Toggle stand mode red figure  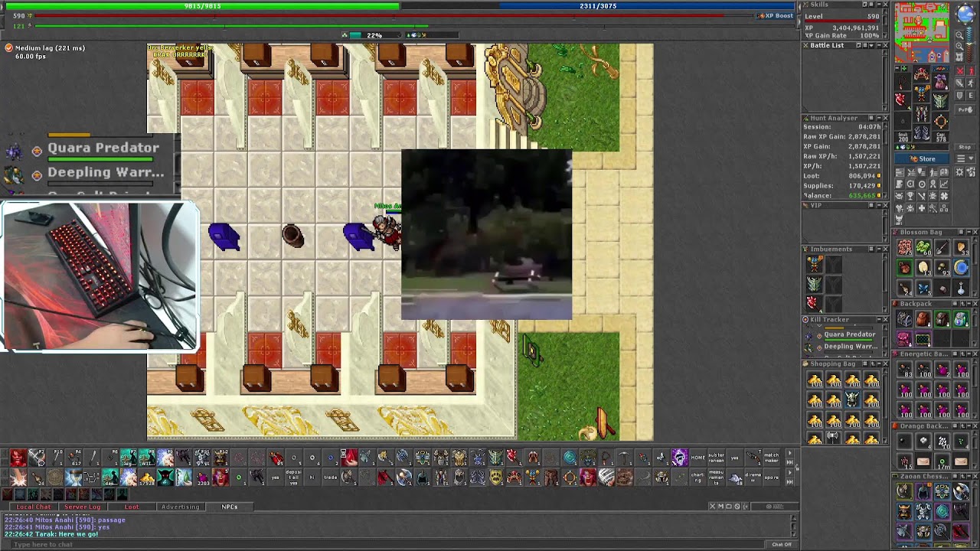pyautogui.click(x=971, y=70)
